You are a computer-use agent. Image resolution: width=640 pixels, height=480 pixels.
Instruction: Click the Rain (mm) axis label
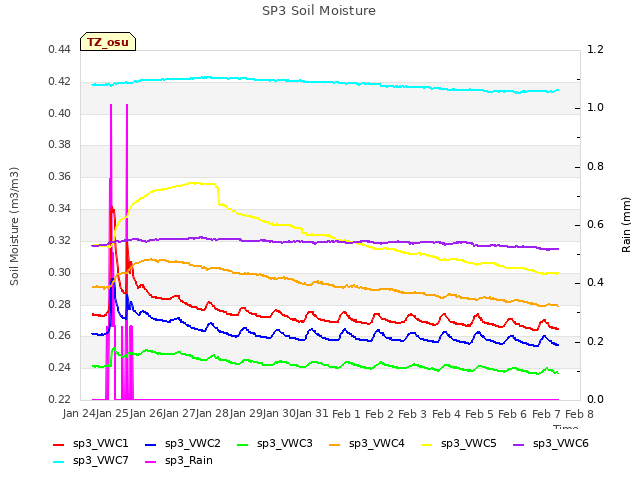(626, 225)
